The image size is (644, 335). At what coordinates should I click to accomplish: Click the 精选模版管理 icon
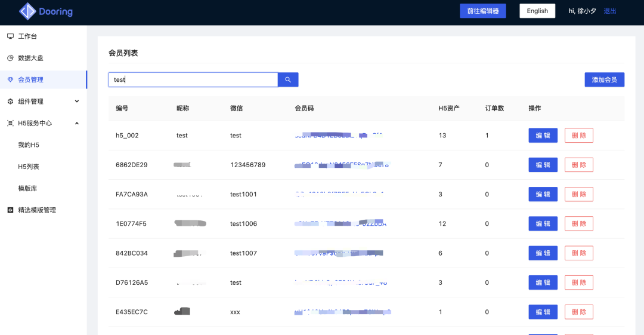point(10,210)
